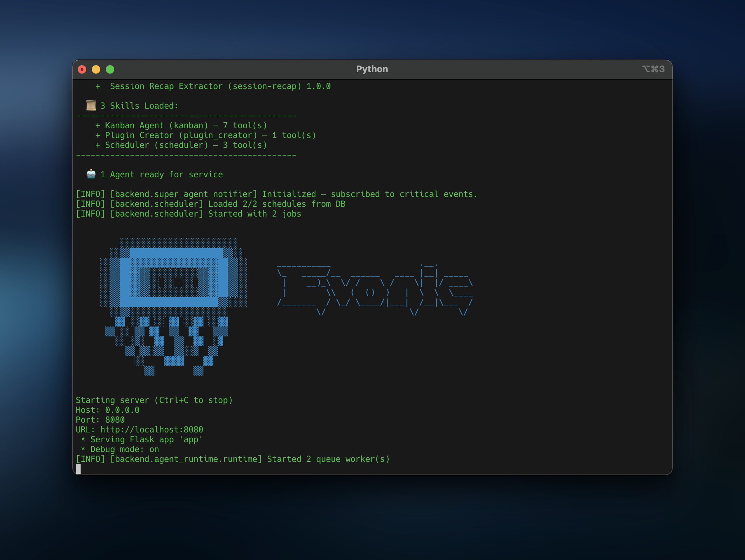Click the Kanban Agent skill line
Viewport: 745px width, 560px height.
point(181,125)
